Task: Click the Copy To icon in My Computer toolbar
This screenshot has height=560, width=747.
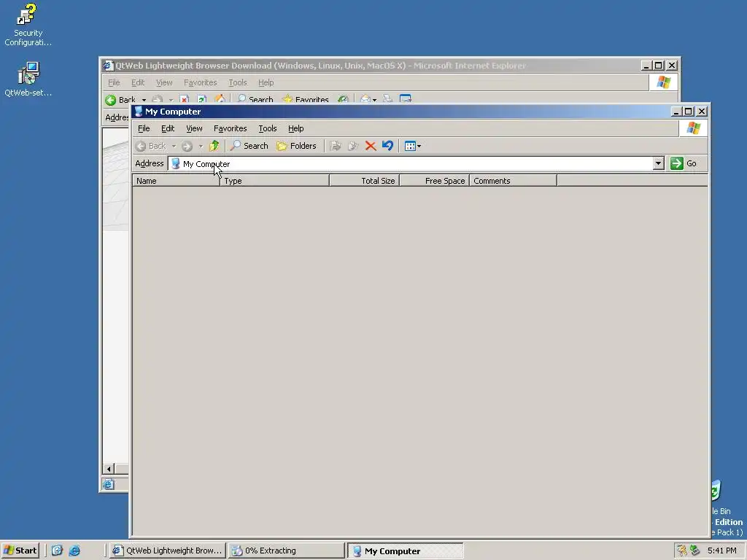Action: [x=353, y=146]
